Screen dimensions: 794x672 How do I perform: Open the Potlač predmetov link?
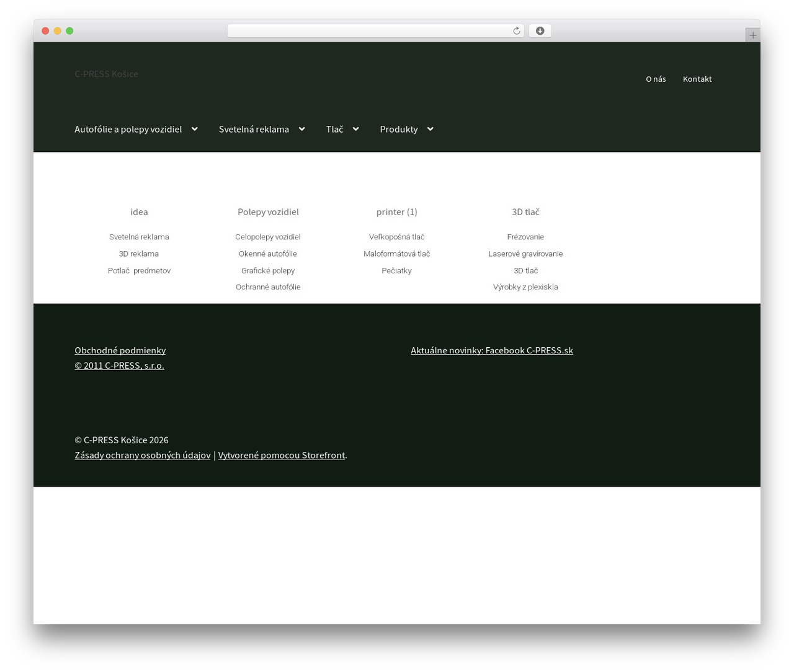coord(139,270)
